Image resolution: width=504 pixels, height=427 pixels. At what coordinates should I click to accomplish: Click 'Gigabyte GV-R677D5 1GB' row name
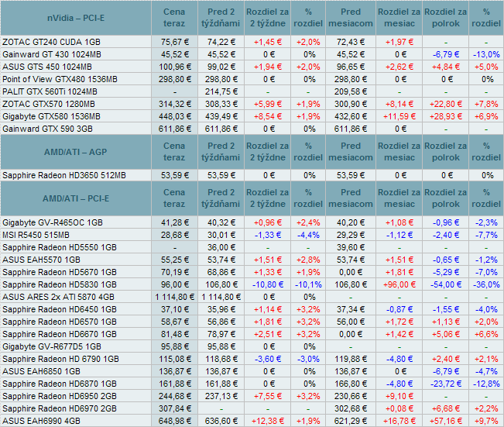[52, 346]
